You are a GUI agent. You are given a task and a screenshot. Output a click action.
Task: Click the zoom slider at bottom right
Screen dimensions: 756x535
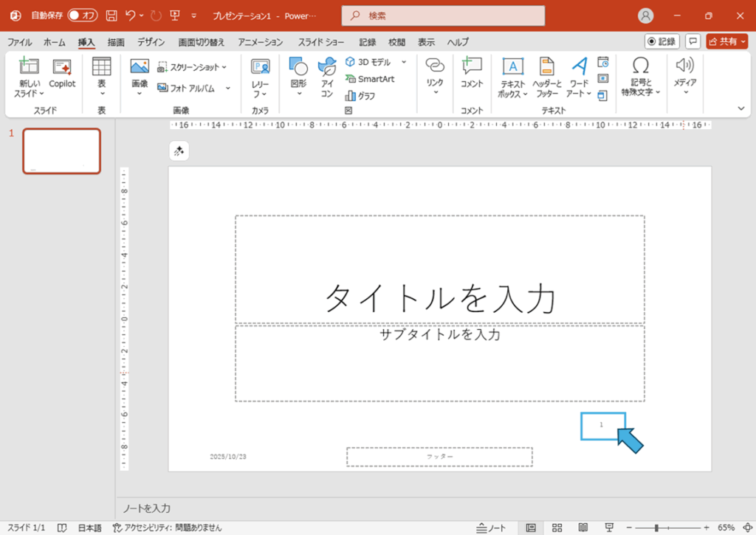coord(656,528)
